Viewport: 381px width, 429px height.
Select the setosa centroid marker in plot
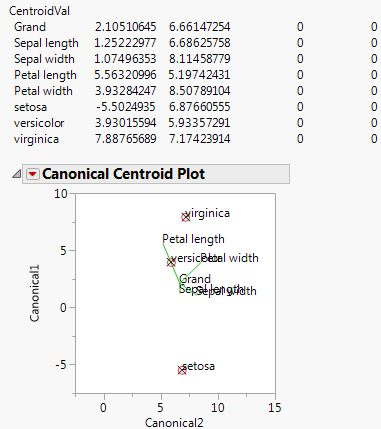[x=182, y=370]
